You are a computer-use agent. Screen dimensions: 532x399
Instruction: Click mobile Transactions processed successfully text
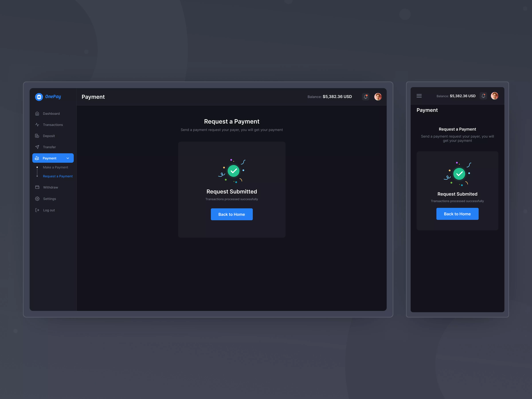(457, 201)
